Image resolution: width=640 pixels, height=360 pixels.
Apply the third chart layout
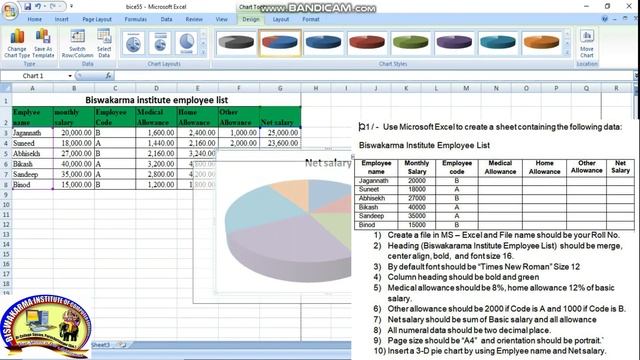coord(187,43)
